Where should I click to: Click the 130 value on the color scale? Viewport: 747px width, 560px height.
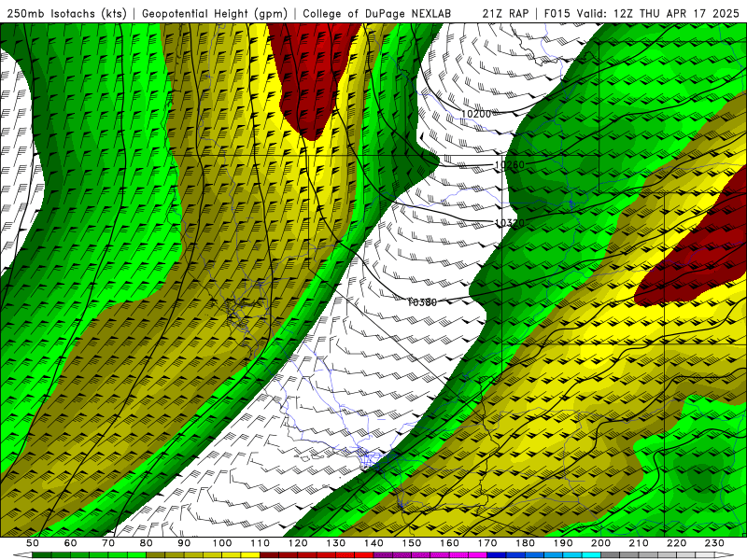point(336,543)
